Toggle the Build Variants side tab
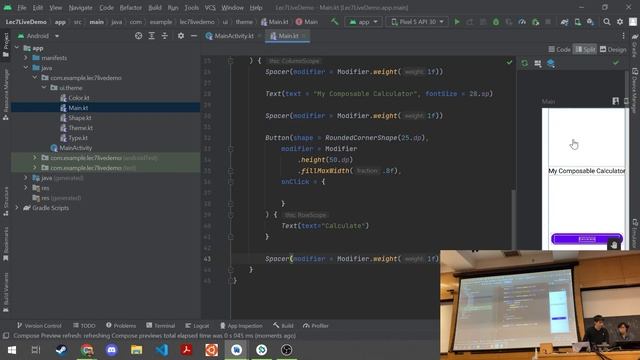The image size is (640, 360). [6, 292]
